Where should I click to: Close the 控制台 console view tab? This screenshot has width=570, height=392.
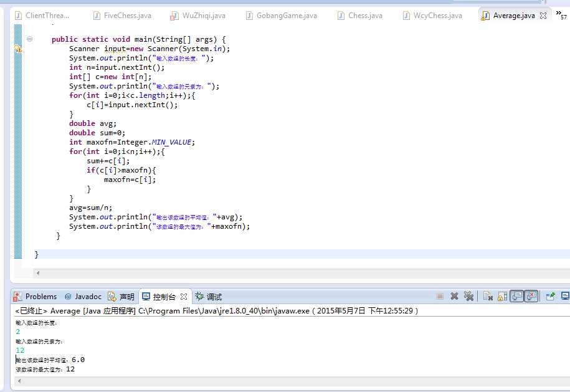tap(184, 297)
